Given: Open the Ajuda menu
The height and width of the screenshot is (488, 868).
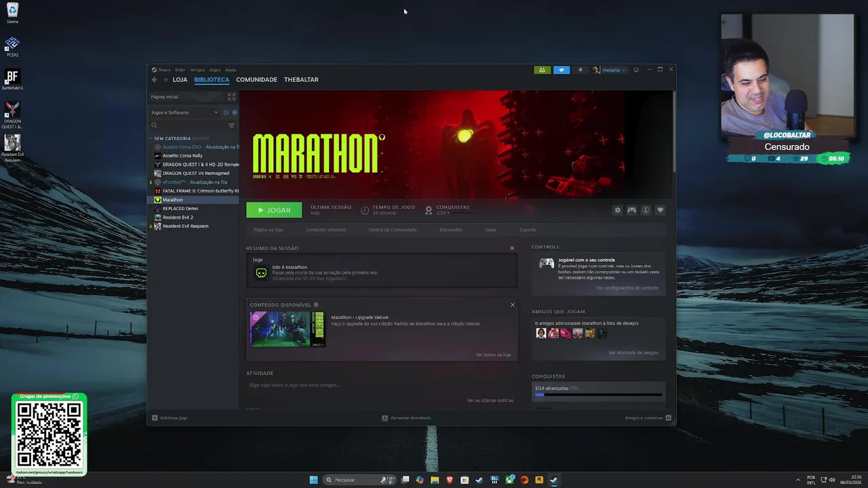Looking at the screenshot, I should pos(231,70).
